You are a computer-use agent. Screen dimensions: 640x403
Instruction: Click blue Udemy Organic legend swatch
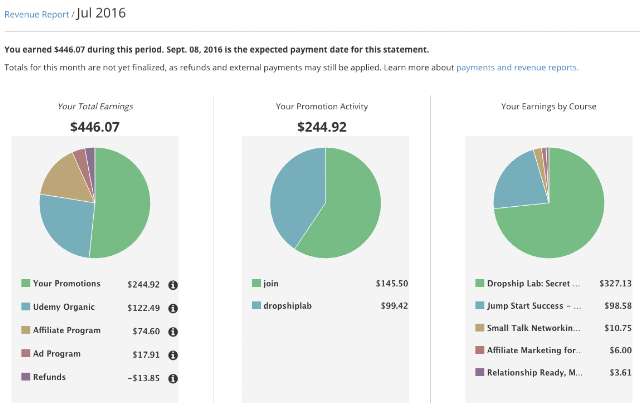[26, 306]
